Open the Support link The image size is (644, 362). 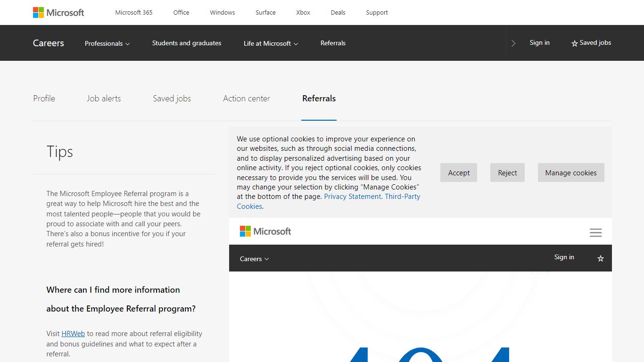pyautogui.click(x=377, y=13)
